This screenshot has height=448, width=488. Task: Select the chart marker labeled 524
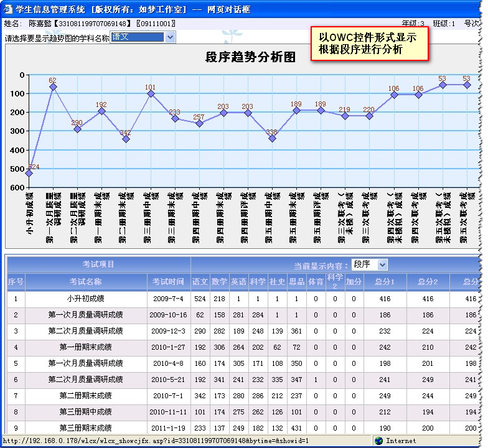click(29, 173)
